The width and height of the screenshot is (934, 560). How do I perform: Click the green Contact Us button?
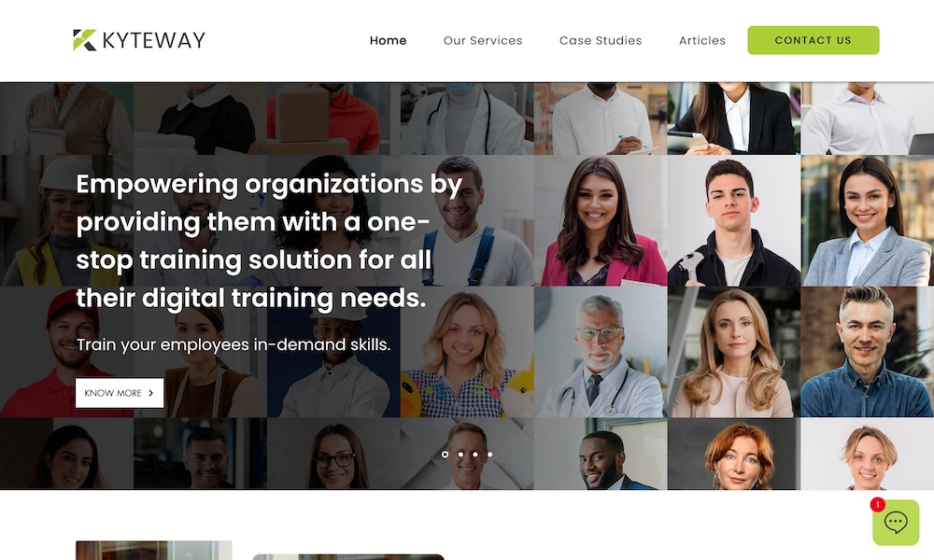pyautogui.click(x=814, y=40)
